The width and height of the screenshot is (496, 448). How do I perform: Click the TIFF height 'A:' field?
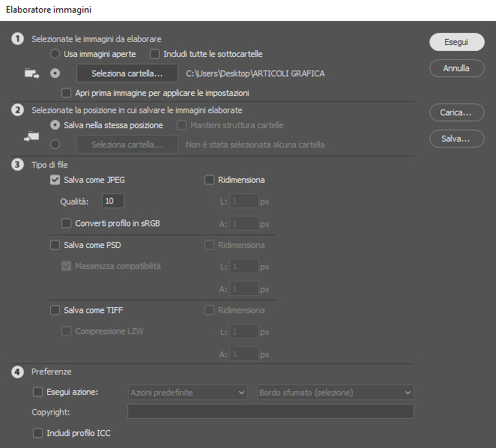tap(244, 354)
